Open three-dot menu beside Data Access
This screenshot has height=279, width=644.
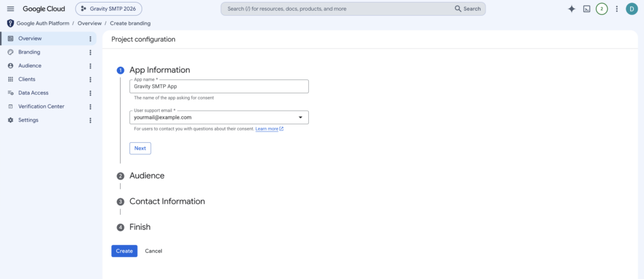[x=91, y=93]
